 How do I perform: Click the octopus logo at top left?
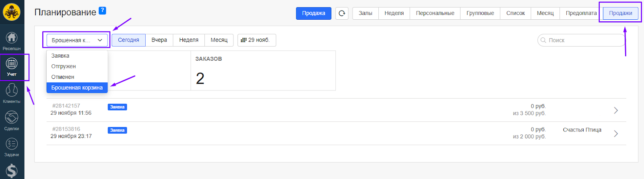(12, 12)
